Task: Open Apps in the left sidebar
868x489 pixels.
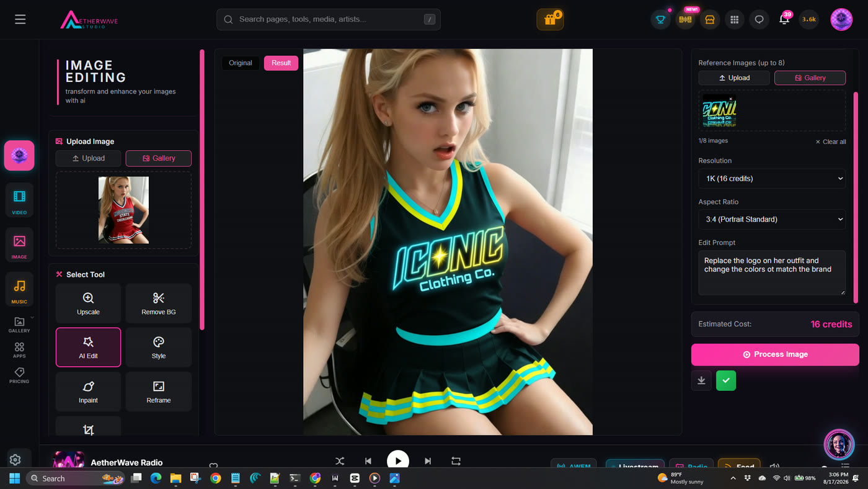Action: pyautogui.click(x=19, y=350)
